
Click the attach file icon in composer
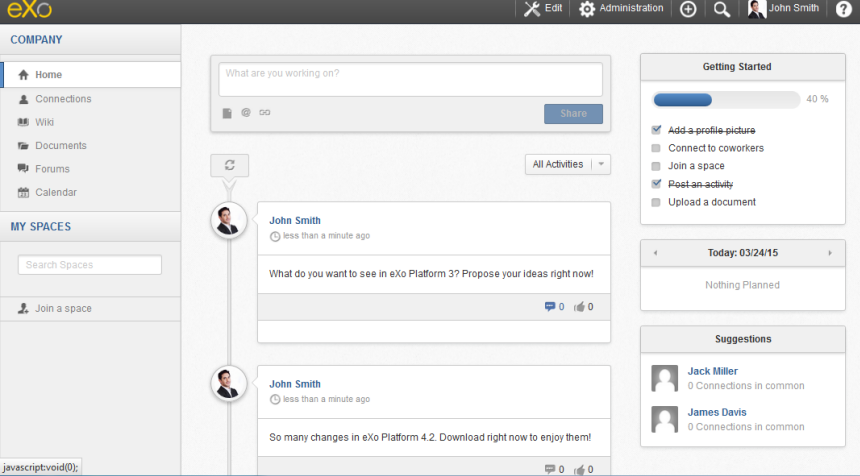[x=227, y=113]
